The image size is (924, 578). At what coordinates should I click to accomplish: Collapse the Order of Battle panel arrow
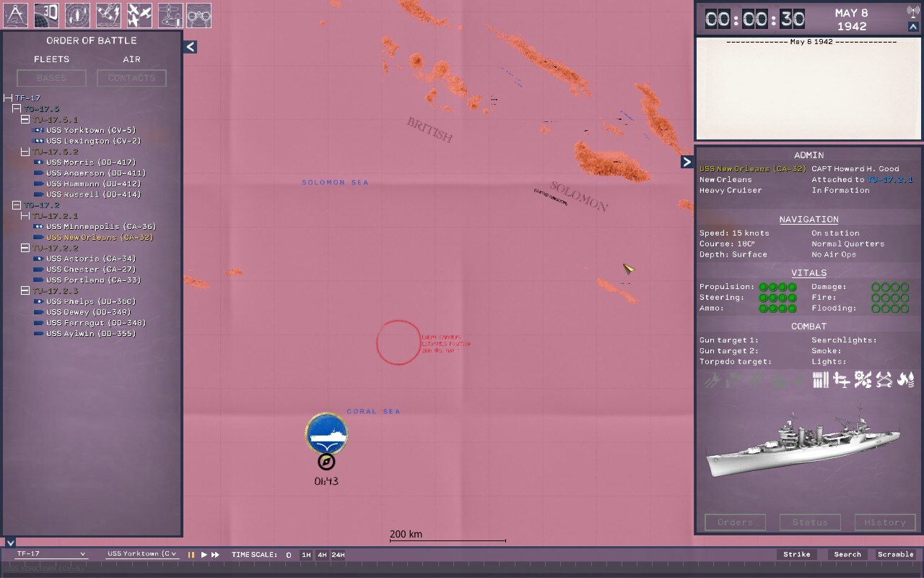(x=189, y=47)
